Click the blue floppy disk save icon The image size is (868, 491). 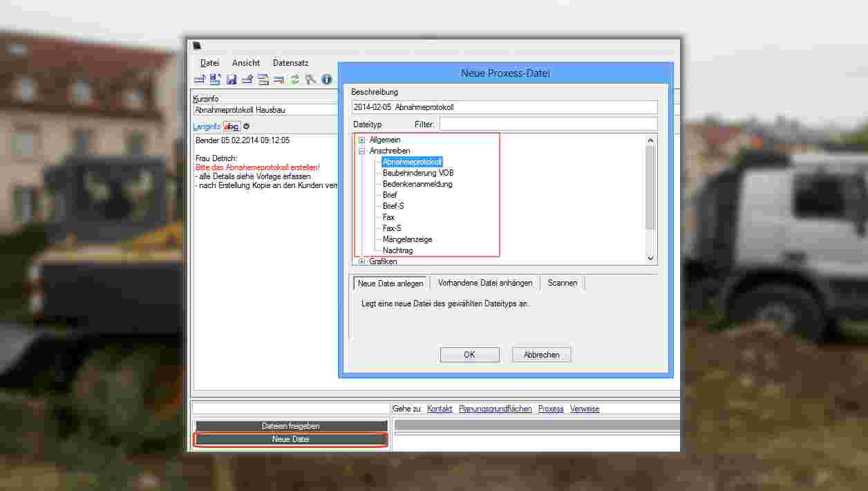[232, 80]
